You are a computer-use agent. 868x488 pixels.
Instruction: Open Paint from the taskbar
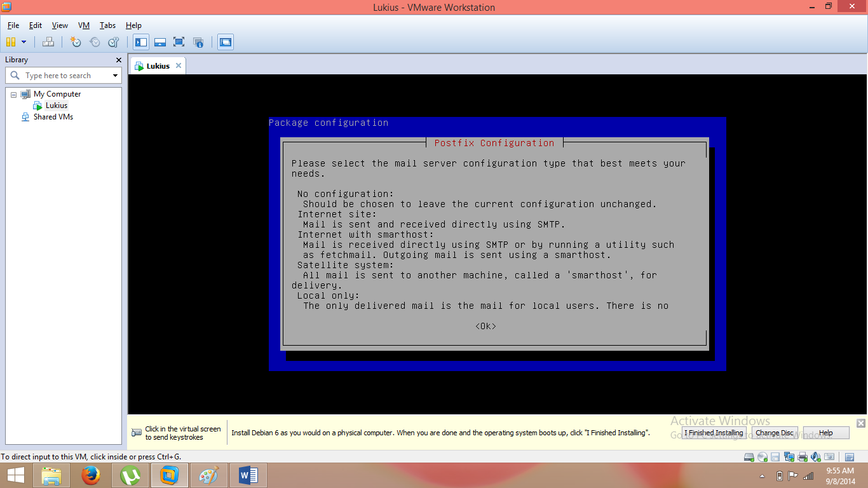point(208,475)
